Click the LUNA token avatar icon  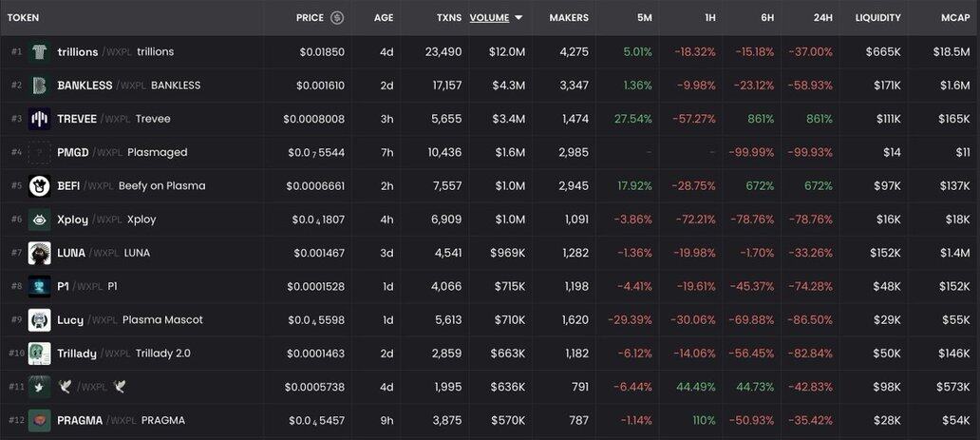[39, 253]
